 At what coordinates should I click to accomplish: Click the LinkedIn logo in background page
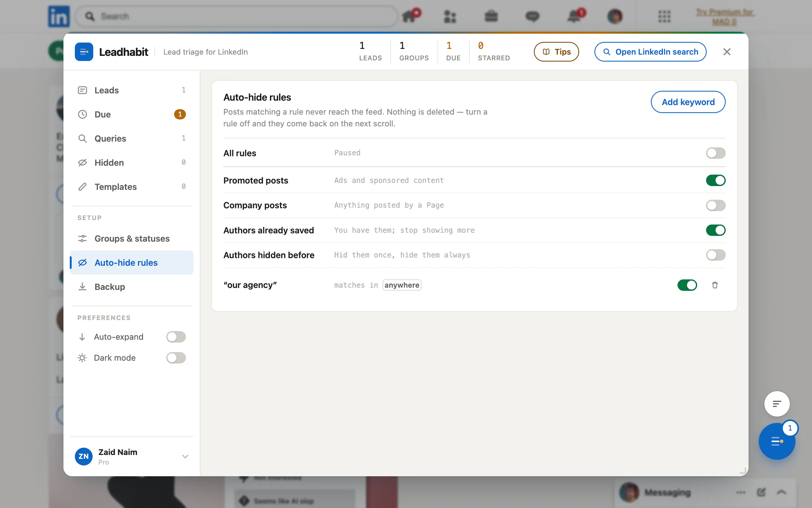[59, 16]
